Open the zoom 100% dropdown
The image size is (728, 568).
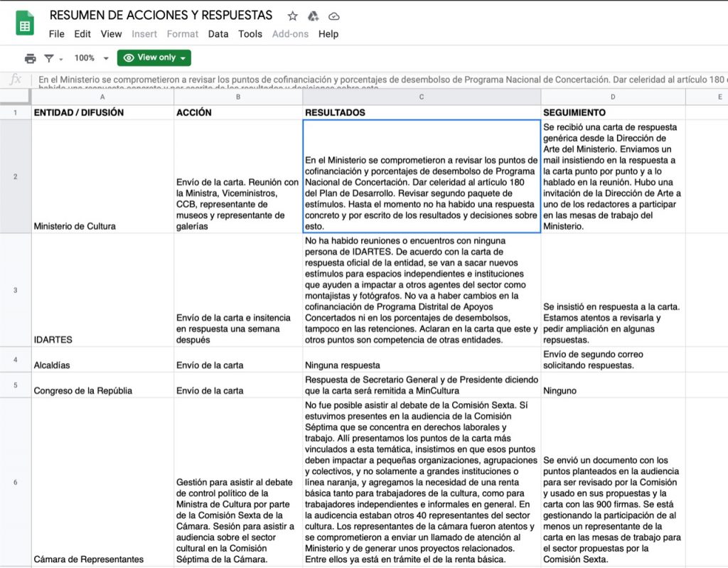(x=92, y=58)
